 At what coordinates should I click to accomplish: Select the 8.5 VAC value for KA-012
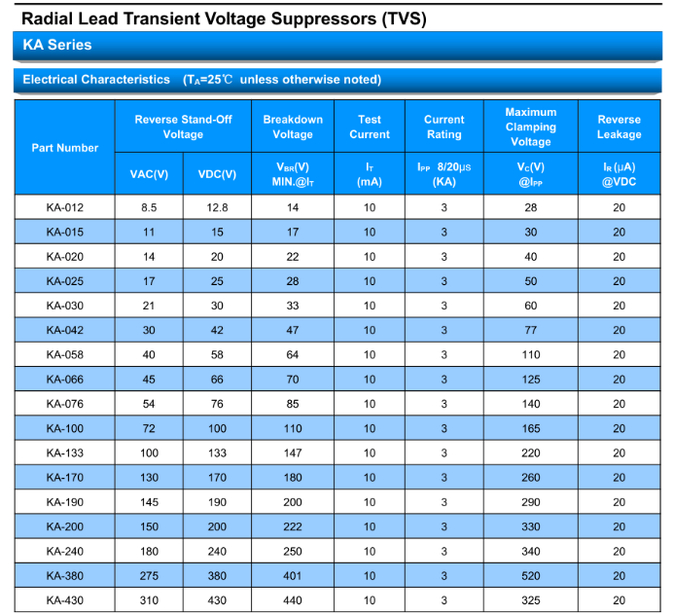pyautogui.click(x=149, y=207)
